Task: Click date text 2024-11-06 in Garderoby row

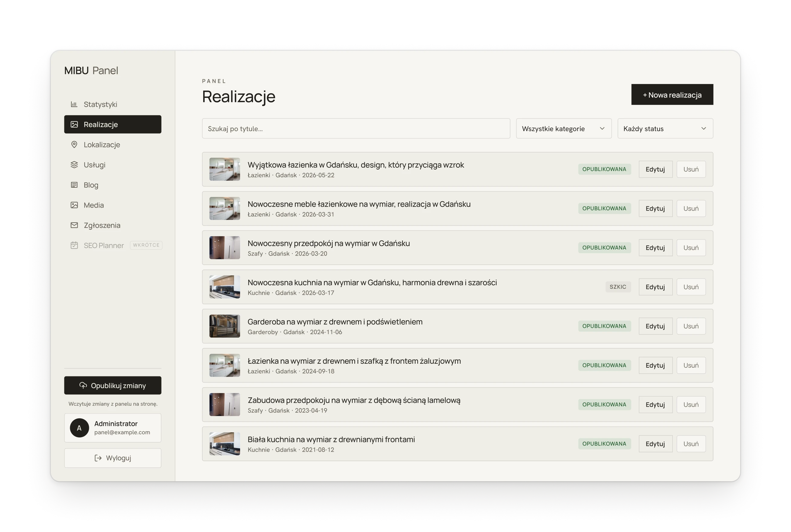Action: click(x=326, y=332)
